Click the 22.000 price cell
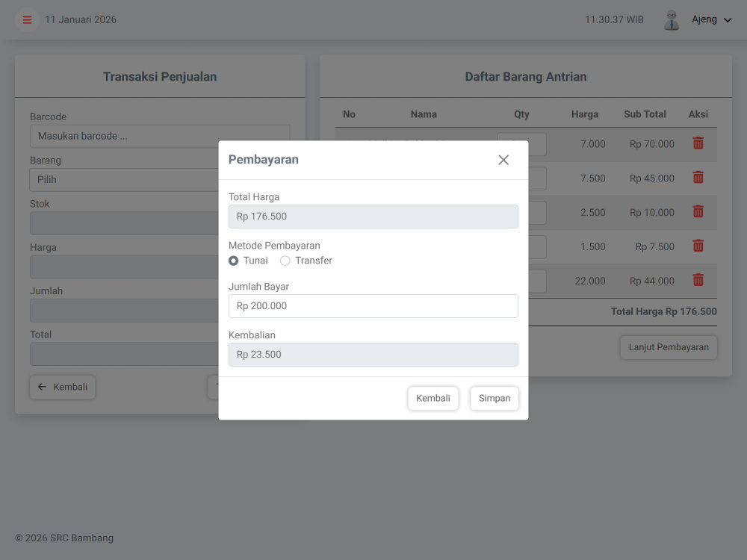 coord(590,281)
